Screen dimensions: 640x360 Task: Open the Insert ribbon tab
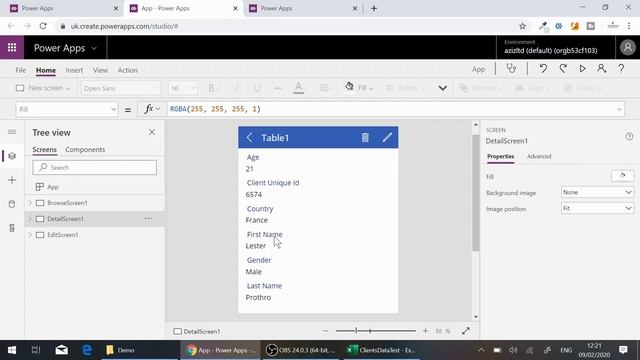coord(74,70)
